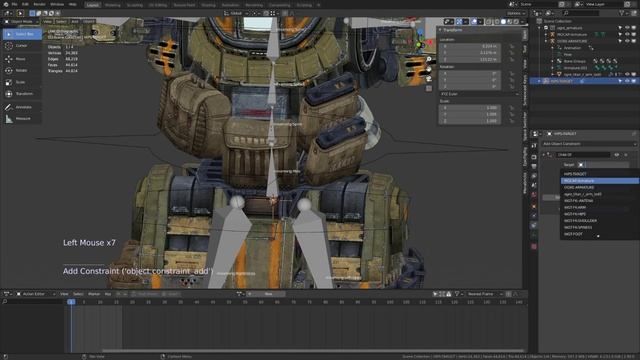Toggle viewport visibility of DOBE ARMATURE
The width and height of the screenshot is (640, 360).
[x=627, y=41]
